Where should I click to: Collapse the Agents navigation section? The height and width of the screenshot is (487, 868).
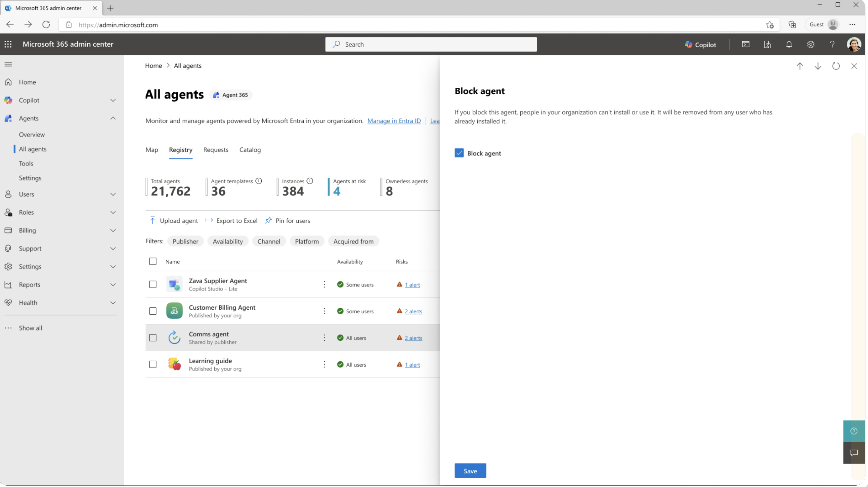click(x=113, y=118)
